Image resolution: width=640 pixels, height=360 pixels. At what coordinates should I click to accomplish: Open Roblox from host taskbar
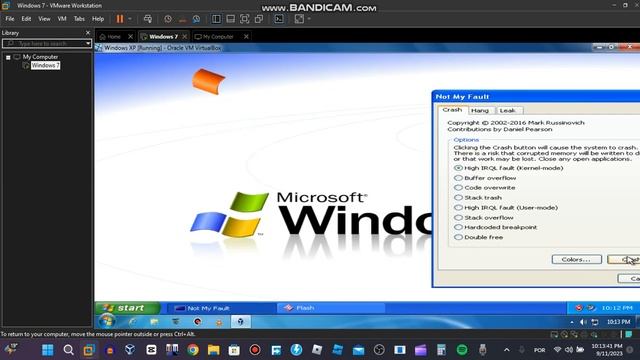click(x=317, y=350)
